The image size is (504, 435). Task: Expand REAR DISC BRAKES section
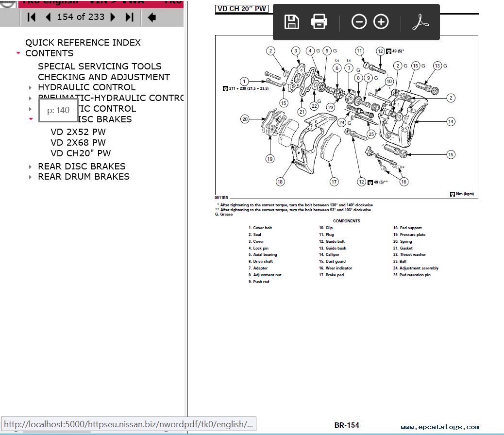30,167
